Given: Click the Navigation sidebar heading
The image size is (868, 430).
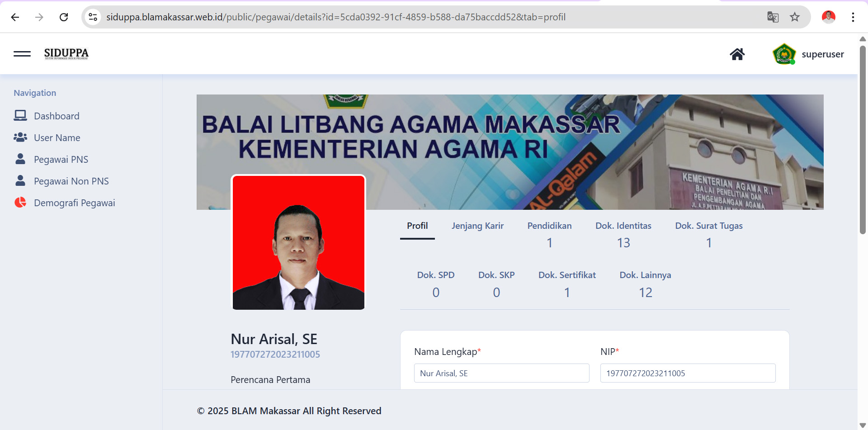Looking at the screenshot, I should (x=35, y=93).
